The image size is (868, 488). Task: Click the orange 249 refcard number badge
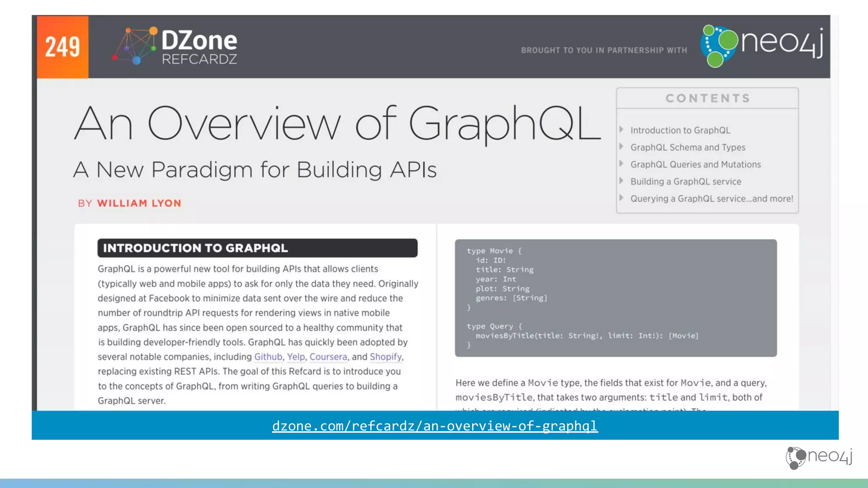click(x=63, y=47)
